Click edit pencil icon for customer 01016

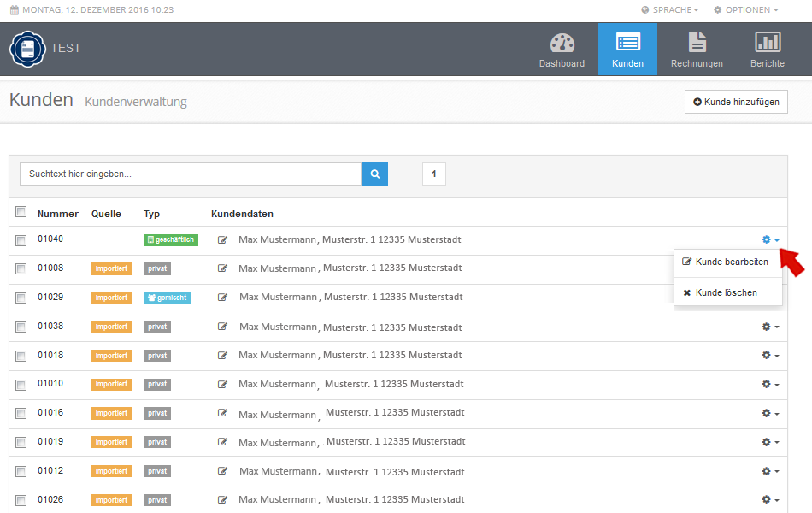pos(223,413)
